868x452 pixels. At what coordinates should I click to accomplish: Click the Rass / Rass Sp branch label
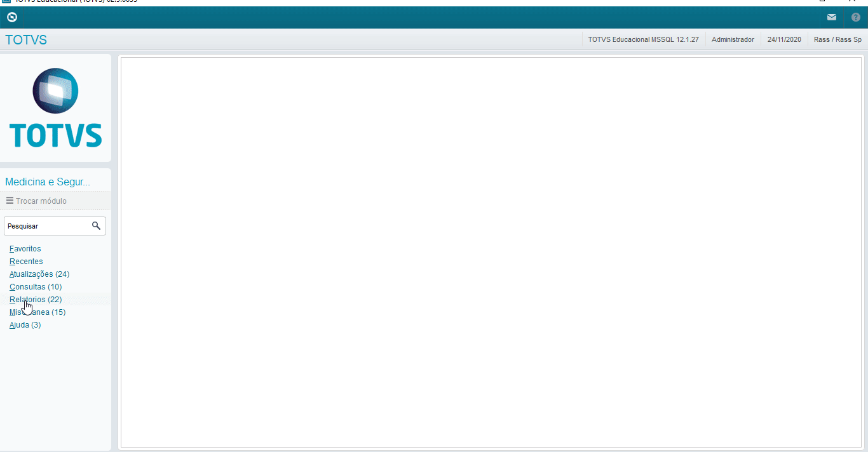click(x=837, y=39)
